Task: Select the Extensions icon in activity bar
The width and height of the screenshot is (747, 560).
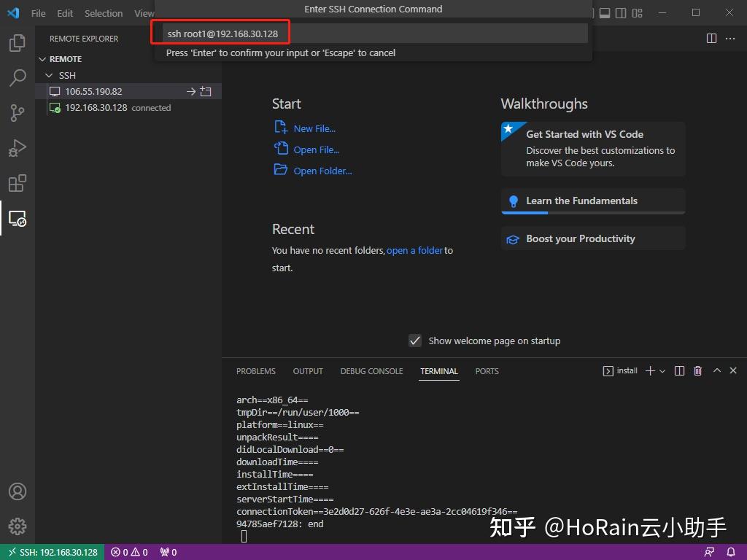Action: click(x=18, y=183)
